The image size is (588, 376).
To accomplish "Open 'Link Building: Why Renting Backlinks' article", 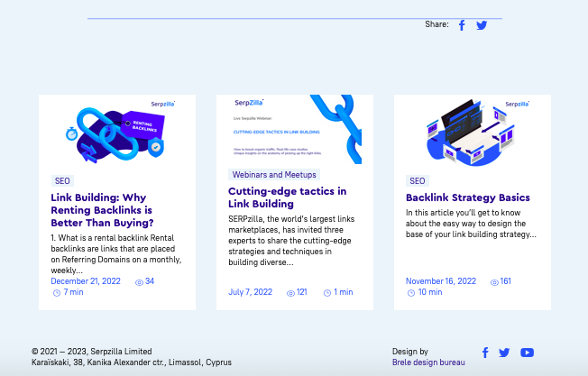I will coord(102,210).
